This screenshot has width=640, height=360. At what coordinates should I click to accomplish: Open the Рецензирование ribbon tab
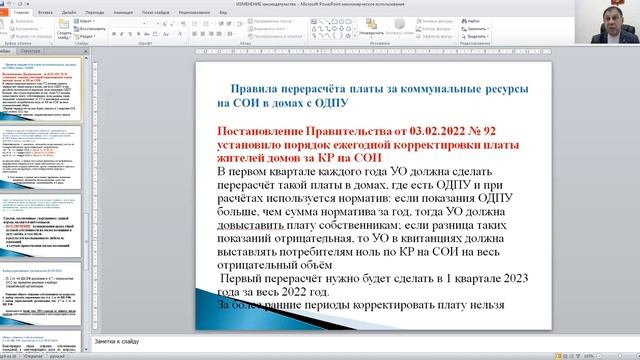194,13
